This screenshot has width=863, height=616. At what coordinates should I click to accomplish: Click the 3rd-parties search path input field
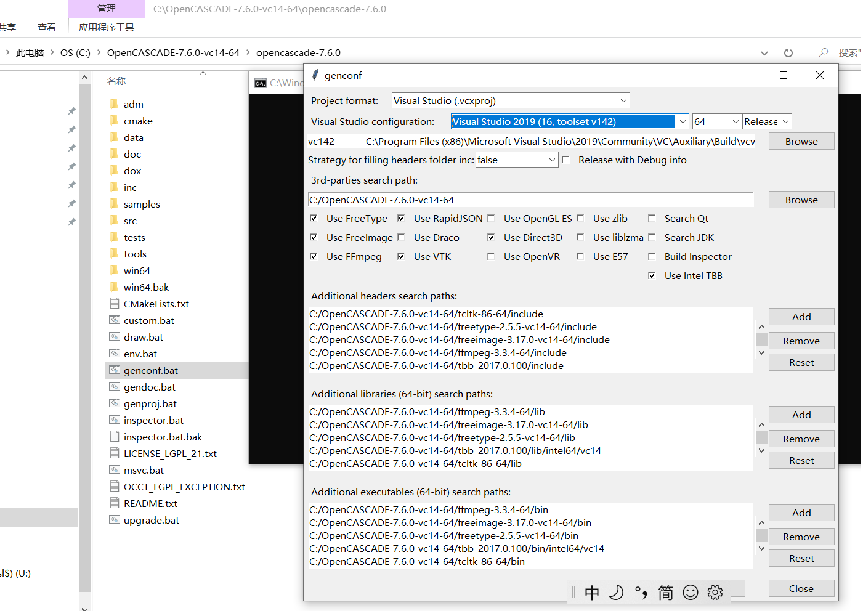coord(530,199)
